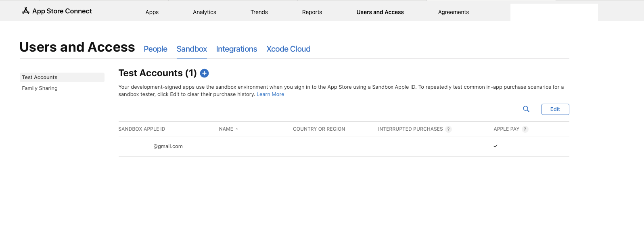The width and height of the screenshot is (644, 240).
Task: Follow the Learn More link
Action: [270, 94]
